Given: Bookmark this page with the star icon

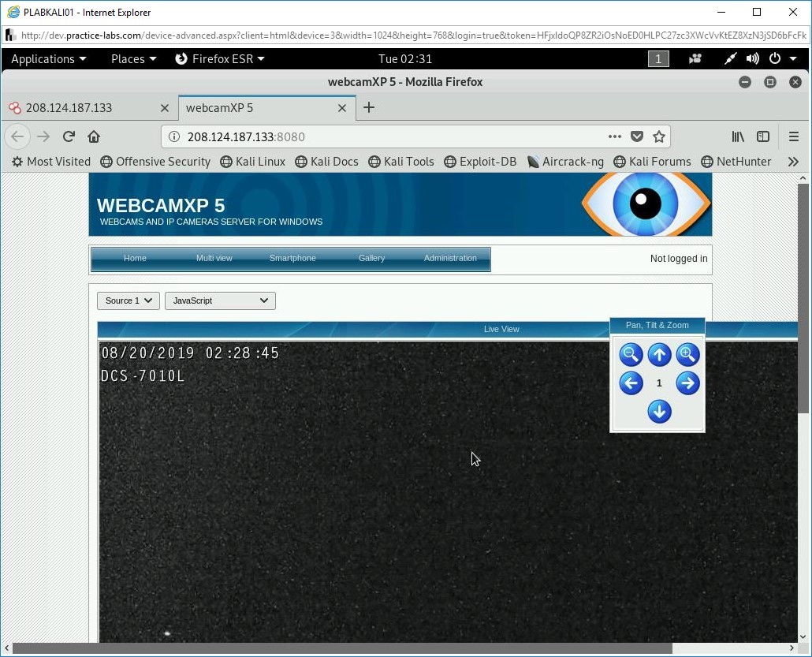Looking at the screenshot, I should (660, 136).
